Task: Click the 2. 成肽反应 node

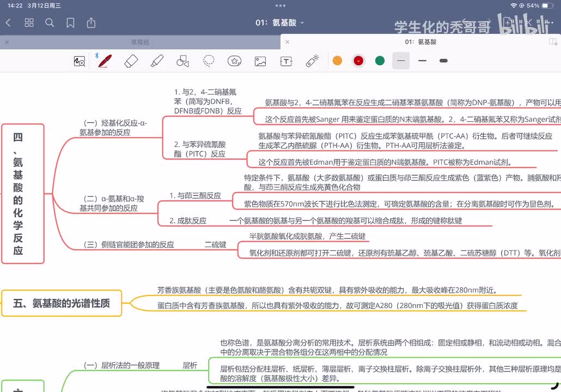Action: 188,220
